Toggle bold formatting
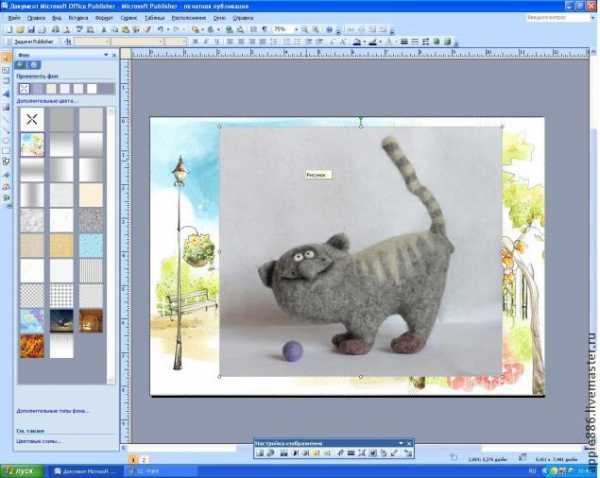This screenshot has height=478, width=600. click(x=196, y=42)
